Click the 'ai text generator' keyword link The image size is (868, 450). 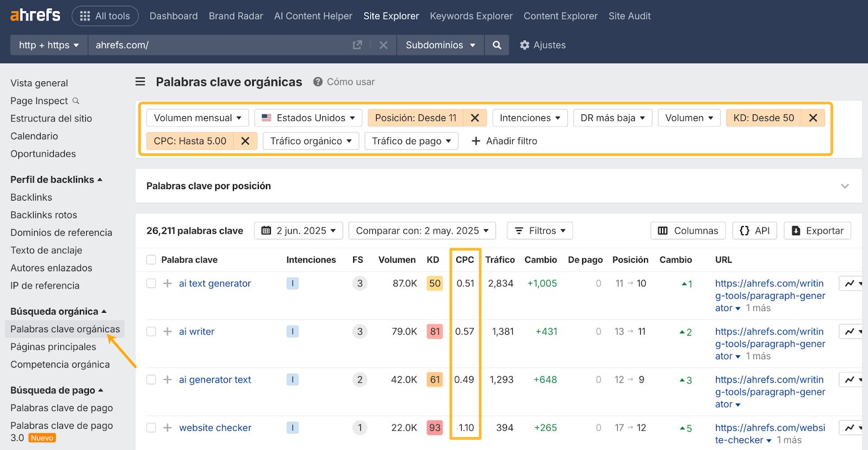(215, 284)
